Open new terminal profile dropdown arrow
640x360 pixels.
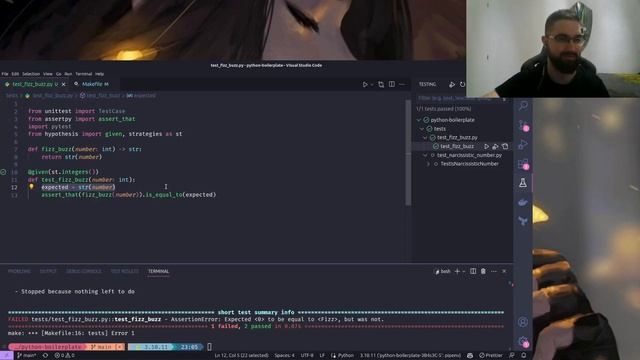(x=464, y=271)
